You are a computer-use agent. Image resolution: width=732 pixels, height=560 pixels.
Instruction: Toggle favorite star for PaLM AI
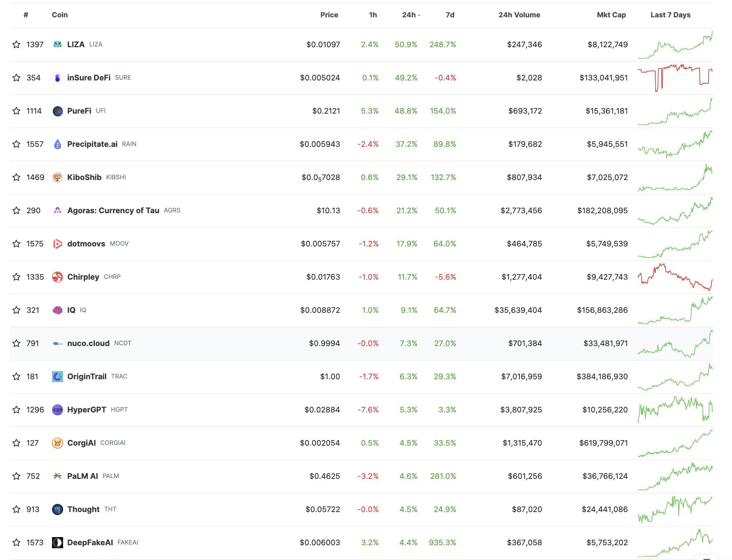(16, 476)
